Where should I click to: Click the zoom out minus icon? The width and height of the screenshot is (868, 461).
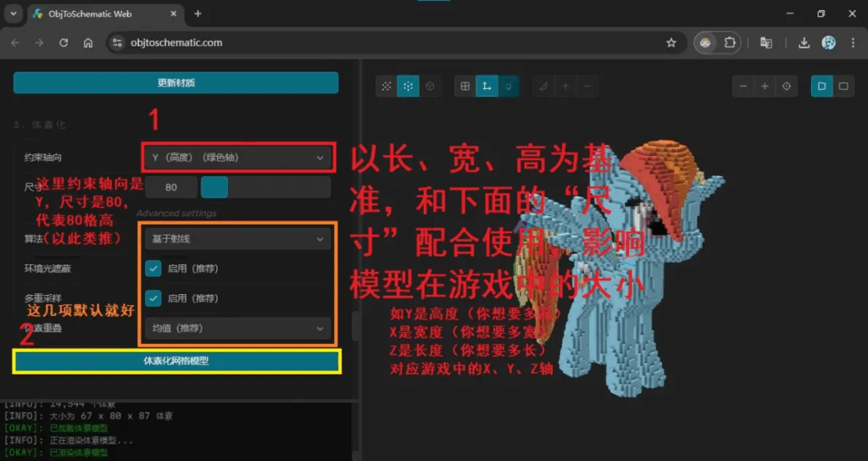(x=743, y=86)
